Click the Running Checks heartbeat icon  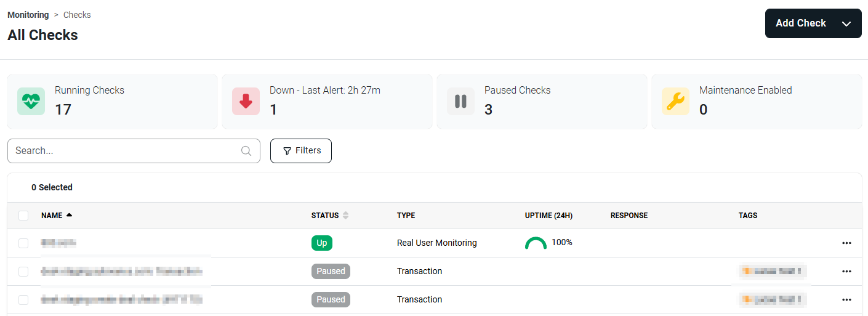[31, 102]
